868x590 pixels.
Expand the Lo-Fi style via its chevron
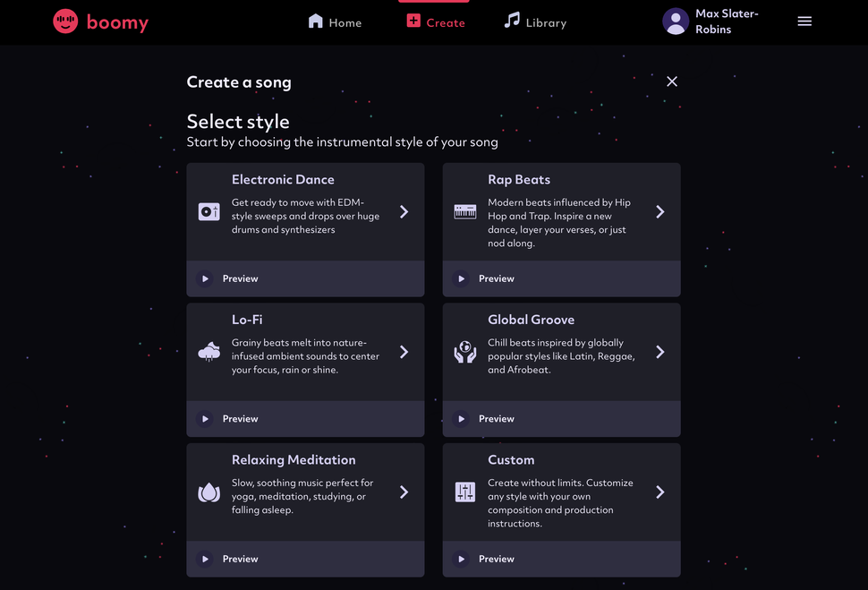[x=404, y=353]
